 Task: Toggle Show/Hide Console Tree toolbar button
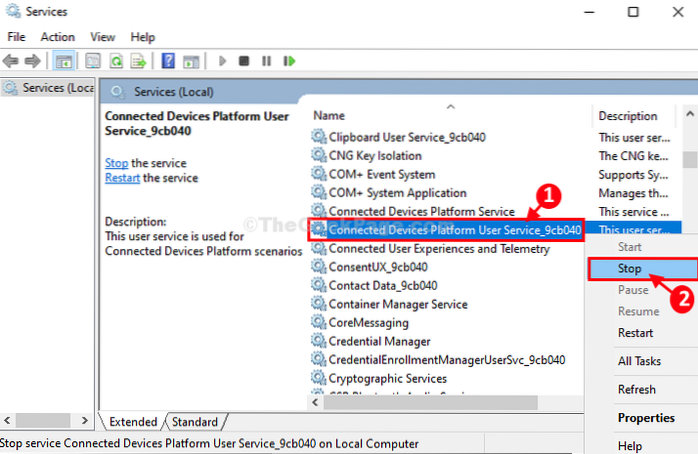pyautogui.click(x=65, y=61)
